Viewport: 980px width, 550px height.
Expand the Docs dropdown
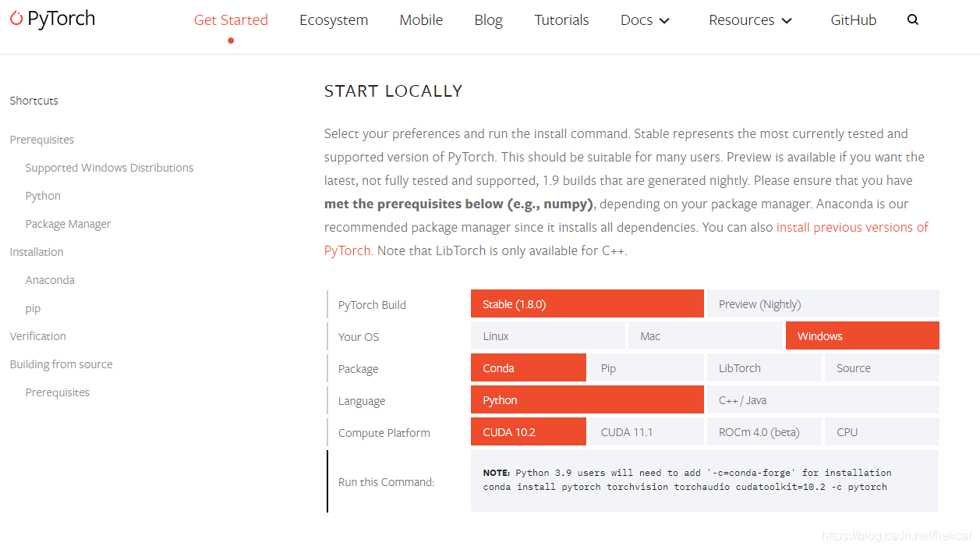tap(645, 20)
